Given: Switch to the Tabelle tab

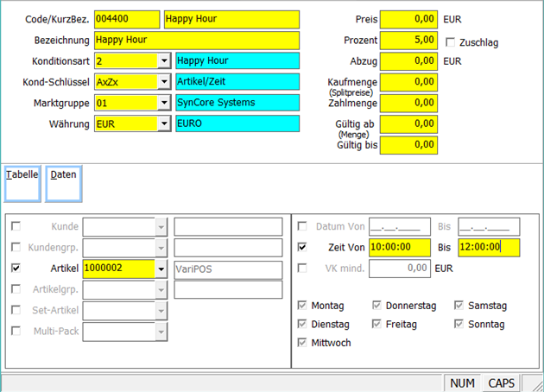Looking at the screenshot, I should tap(22, 180).
